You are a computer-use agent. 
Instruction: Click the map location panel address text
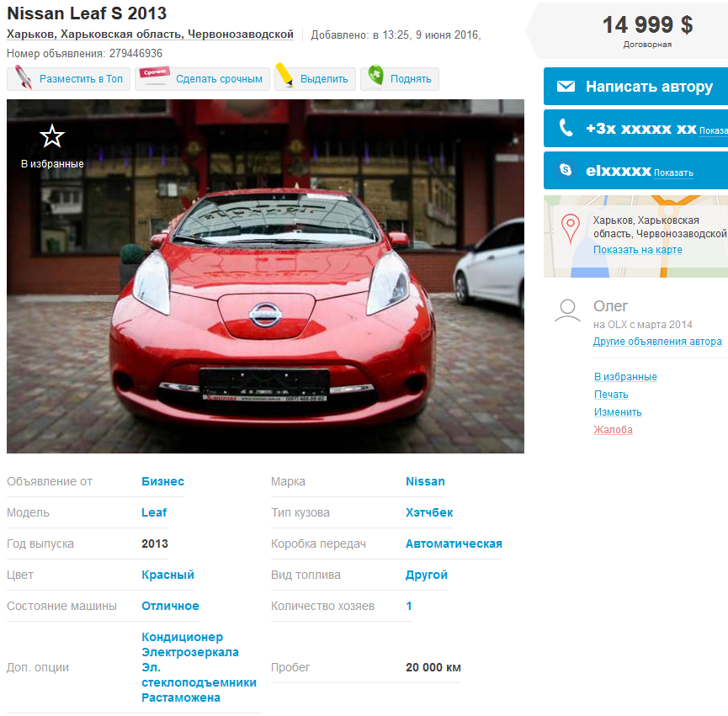pos(660,227)
